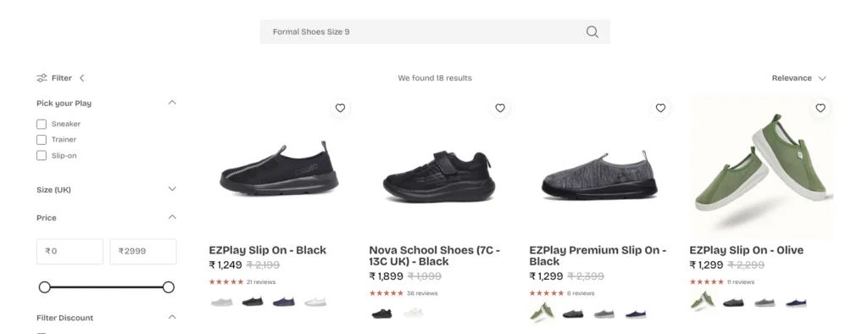Click the minimum price ₹0 input field
This screenshot has height=334, width=868.
(70, 251)
